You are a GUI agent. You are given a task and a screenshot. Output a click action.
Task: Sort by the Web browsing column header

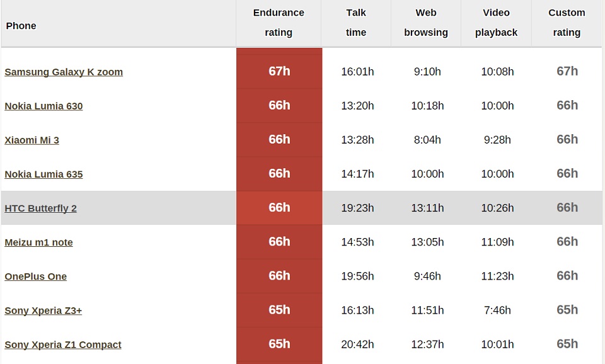[x=426, y=23]
